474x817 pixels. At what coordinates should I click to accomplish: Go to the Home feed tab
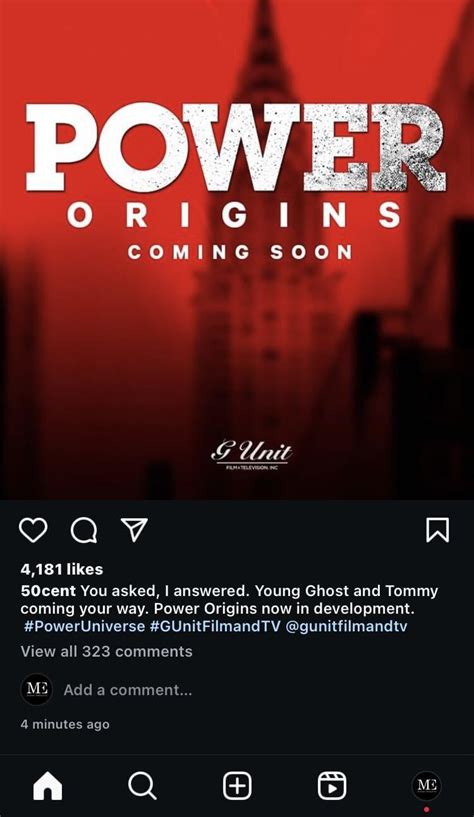click(x=48, y=786)
